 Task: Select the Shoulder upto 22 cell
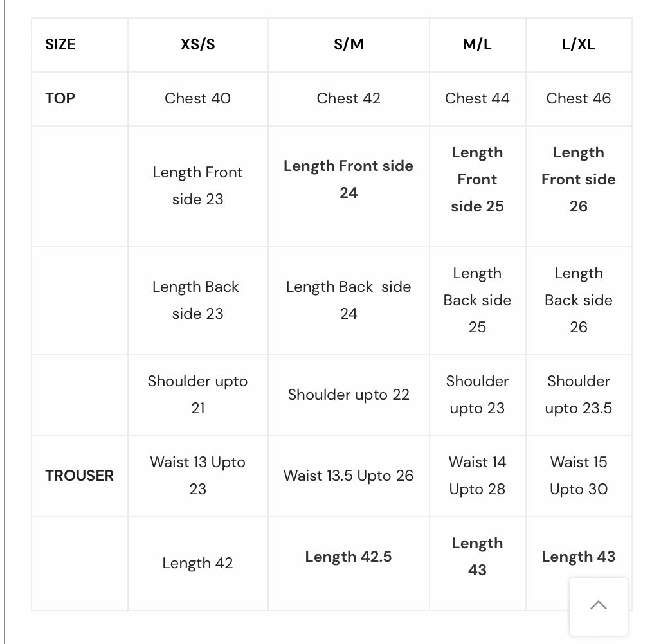coord(349,395)
